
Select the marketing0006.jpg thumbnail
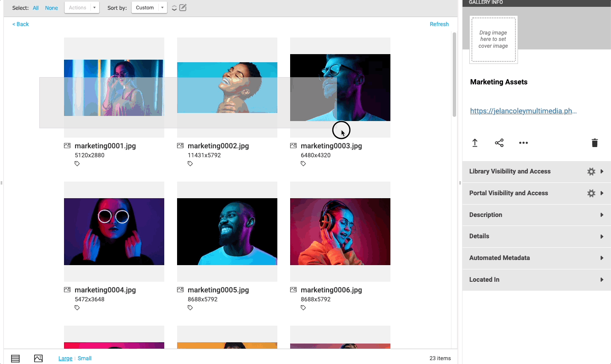coord(340,231)
